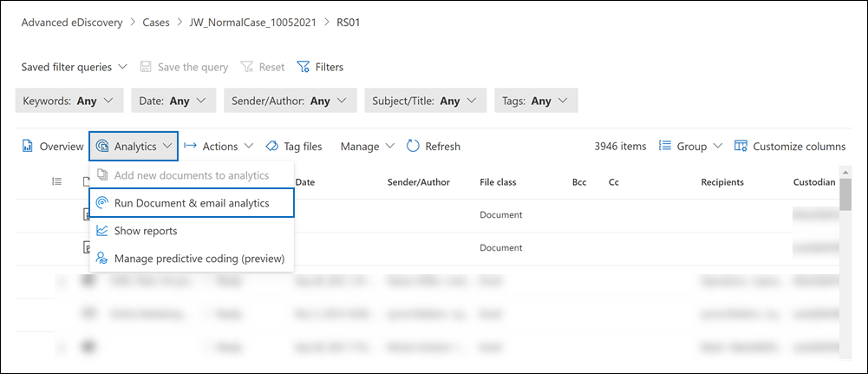This screenshot has width=868, height=374.
Task: Click the Group list icon
Action: (x=665, y=147)
